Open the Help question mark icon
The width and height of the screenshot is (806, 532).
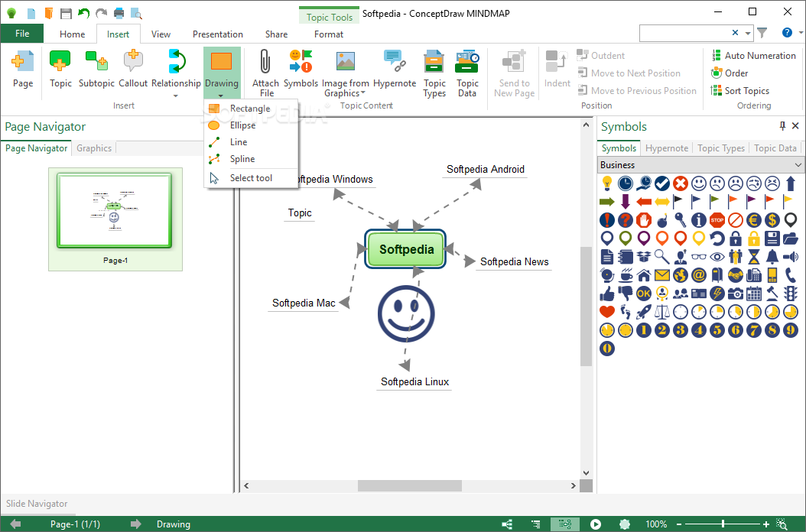tap(787, 32)
